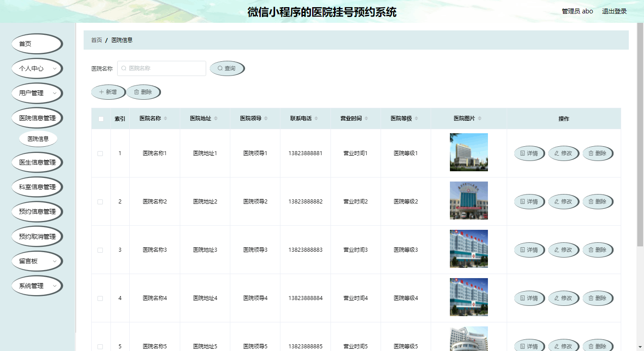
Task: Collapse the 医院信息管理 sidebar menu
Action: pyautogui.click(x=37, y=118)
